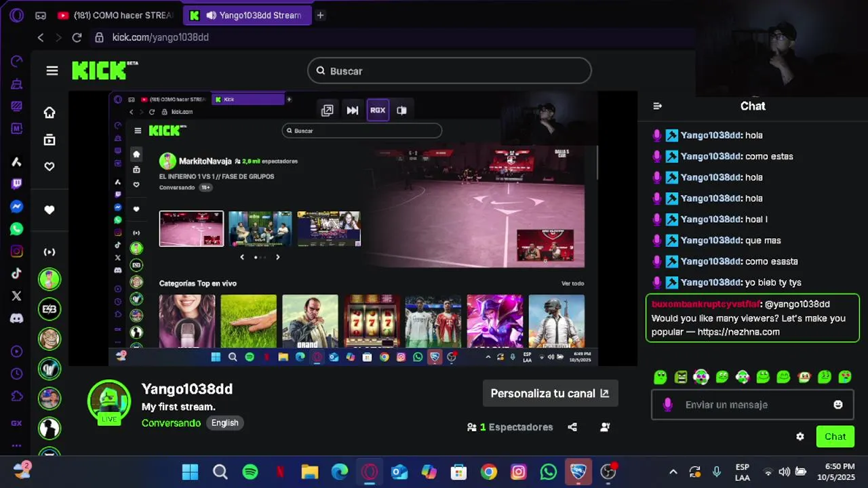The height and width of the screenshot is (488, 868).
Task: Open the volume control in system tray
Action: (785, 472)
